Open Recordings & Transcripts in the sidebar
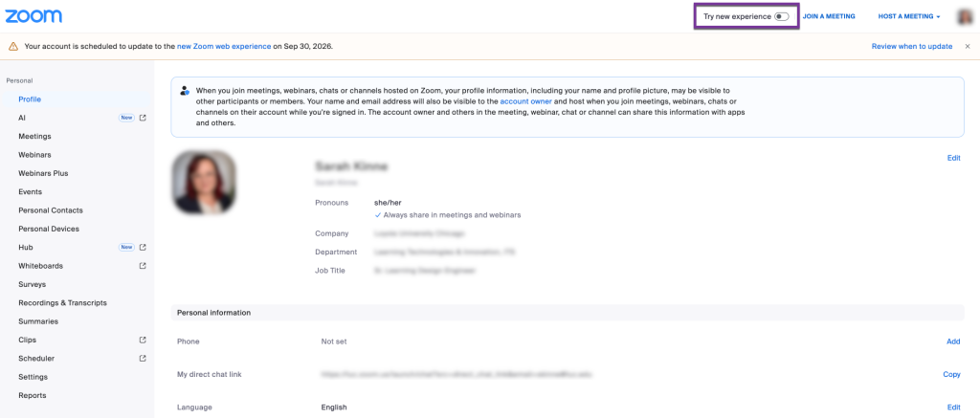This screenshot has width=980, height=418. click(62, 303)
